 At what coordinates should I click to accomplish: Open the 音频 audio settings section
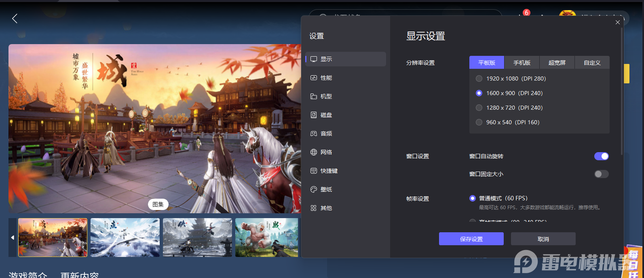[x=346, y=134]
